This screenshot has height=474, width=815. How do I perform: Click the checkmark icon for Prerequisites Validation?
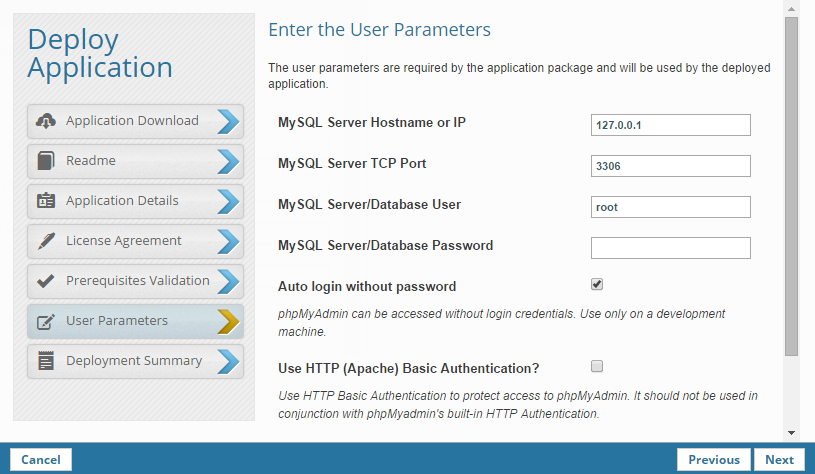45,281
